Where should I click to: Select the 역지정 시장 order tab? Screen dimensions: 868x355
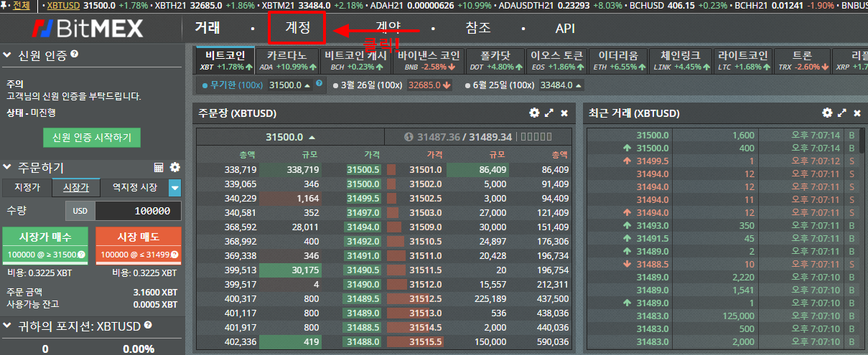(x=134, y=188)
